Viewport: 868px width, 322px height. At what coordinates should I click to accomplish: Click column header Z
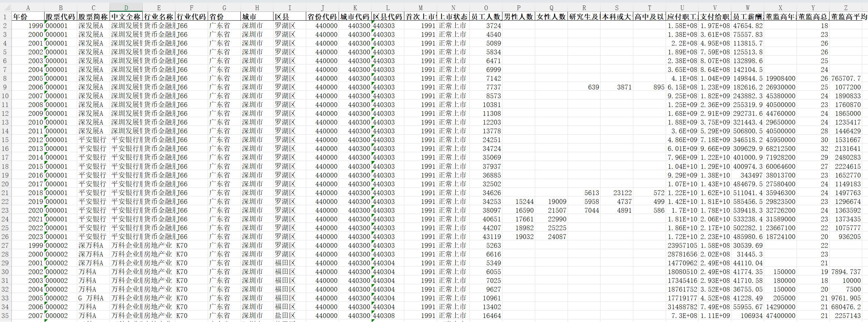pos(846,7)
